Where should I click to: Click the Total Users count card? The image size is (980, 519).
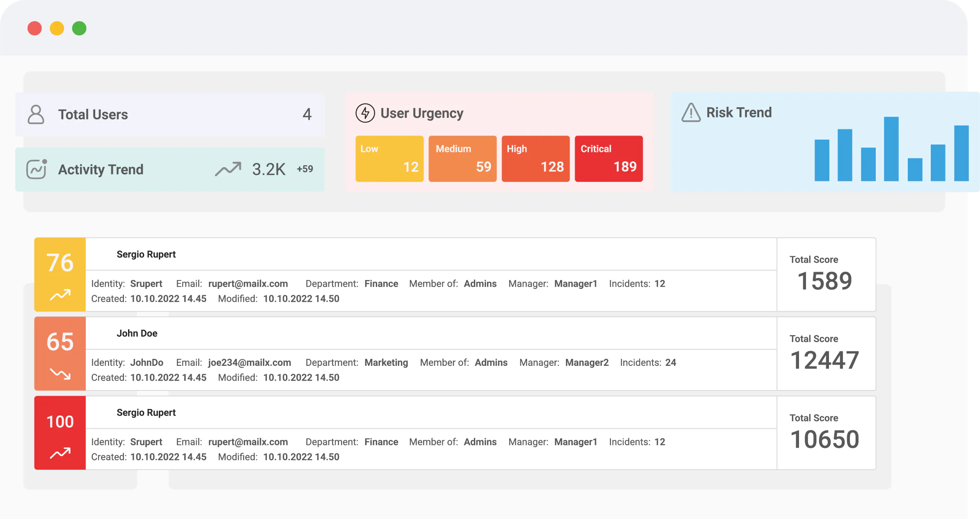click(170, 115)
